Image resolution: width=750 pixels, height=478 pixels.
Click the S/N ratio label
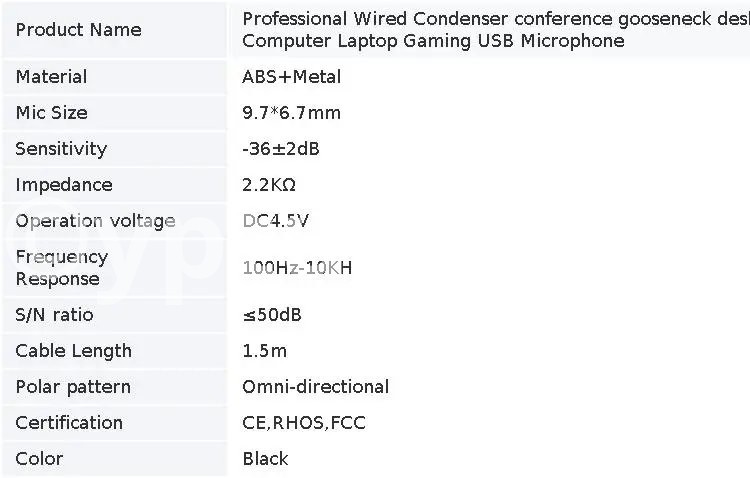[x=54, y=315]
